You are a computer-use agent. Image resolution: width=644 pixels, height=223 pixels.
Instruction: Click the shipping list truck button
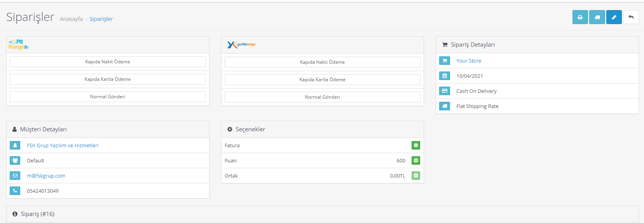coord(597,17)
